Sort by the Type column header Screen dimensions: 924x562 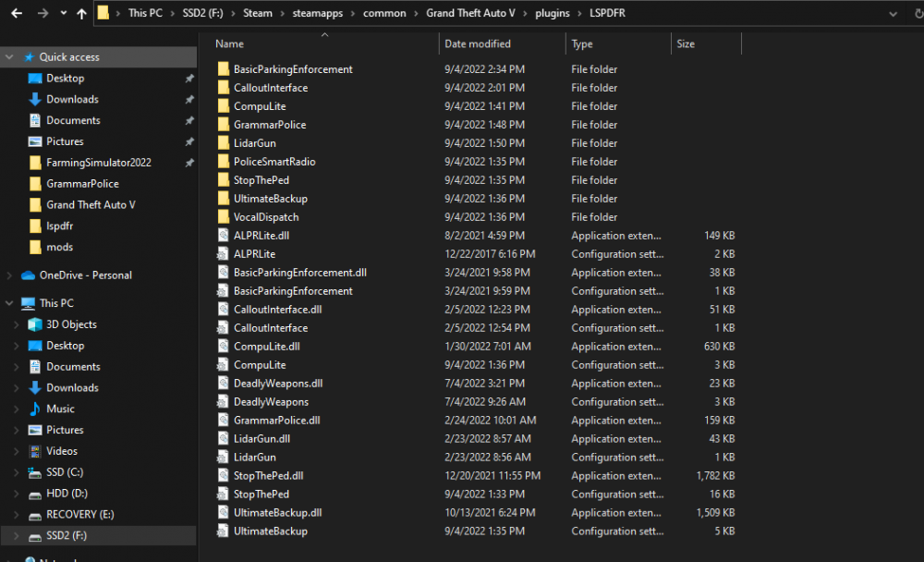tap(581, 43)
